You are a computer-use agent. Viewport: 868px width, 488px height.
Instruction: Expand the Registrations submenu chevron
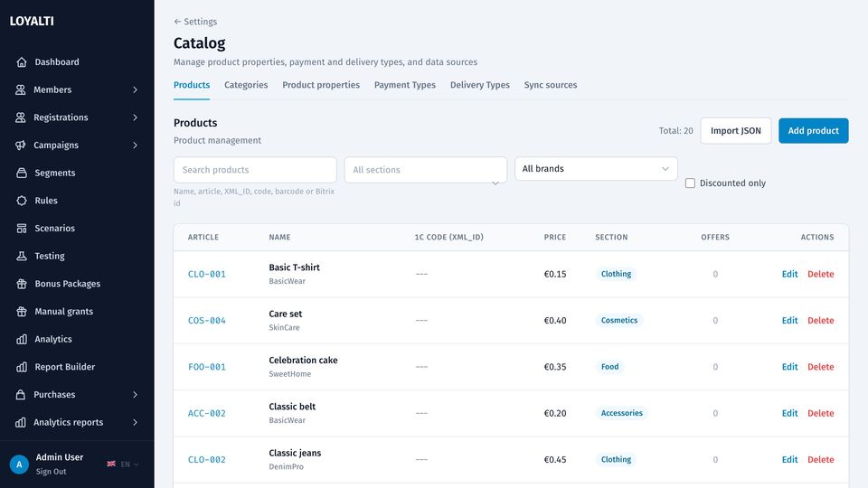point(135,117)
